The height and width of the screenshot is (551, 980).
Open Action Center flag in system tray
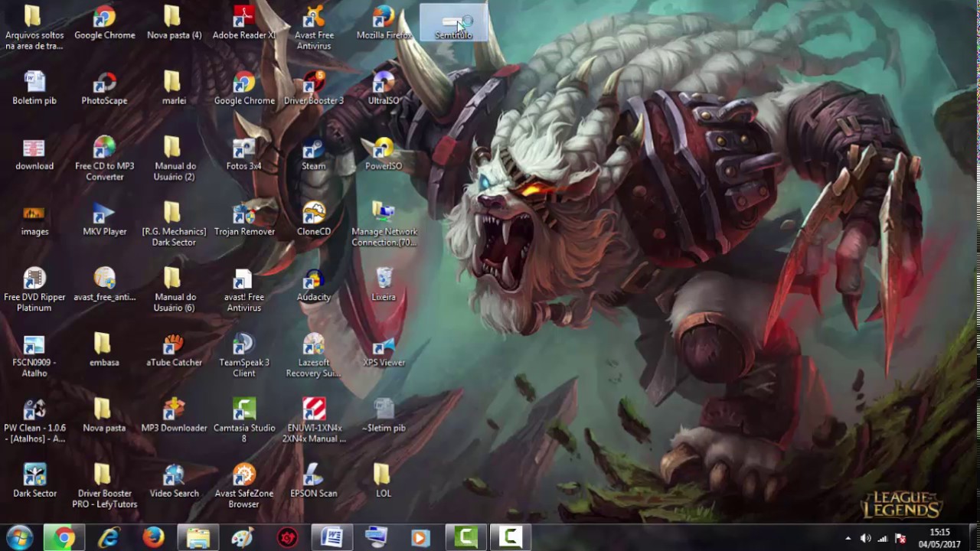click(900, 539)
